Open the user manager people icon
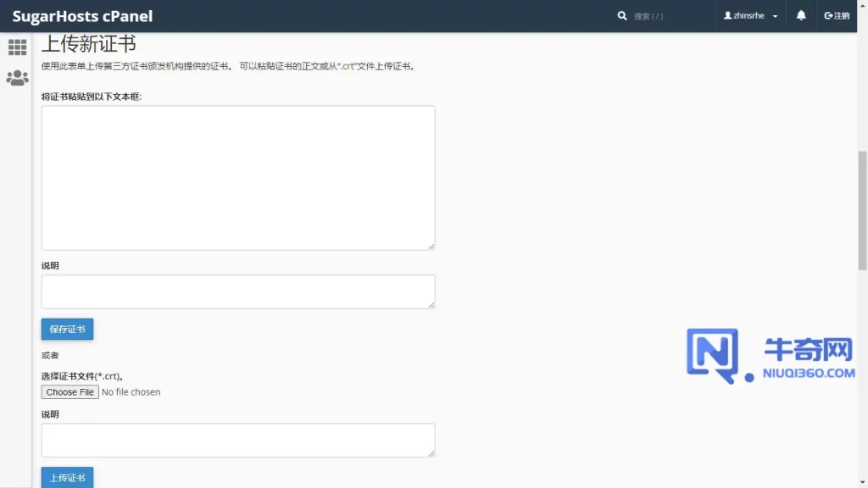The image size is (868, 488). [17, 77]
